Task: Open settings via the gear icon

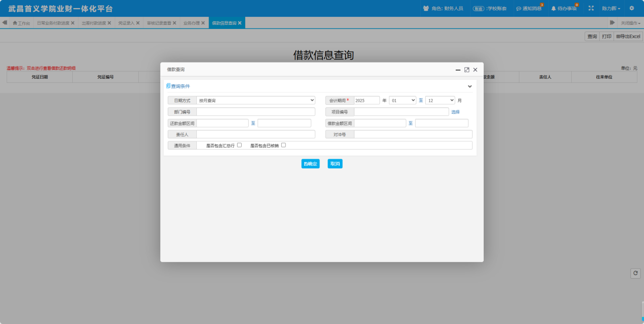Action: pos(632,9)
